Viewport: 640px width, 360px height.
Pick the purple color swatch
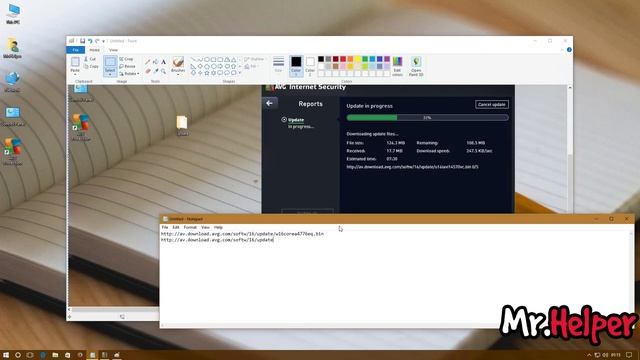pyautogui.click(x=387, y=59)
